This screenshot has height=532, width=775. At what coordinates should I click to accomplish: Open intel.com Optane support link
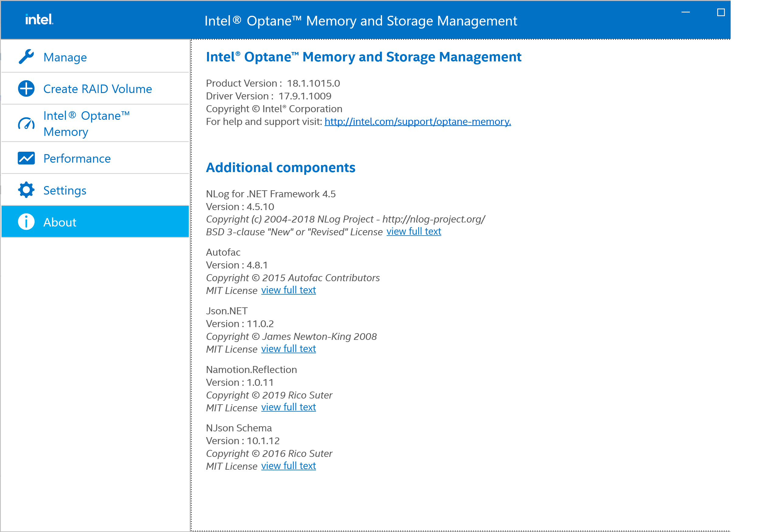(418, 121)
